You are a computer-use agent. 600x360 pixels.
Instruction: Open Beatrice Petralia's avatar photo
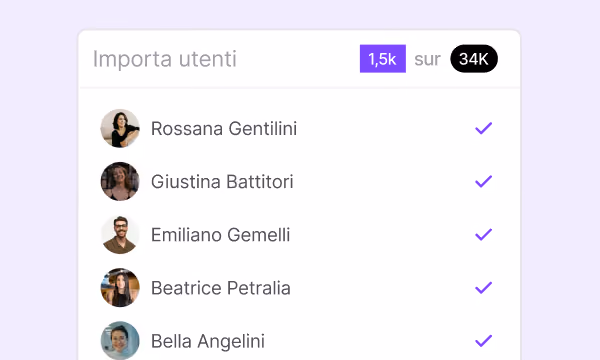click(120, 288)
